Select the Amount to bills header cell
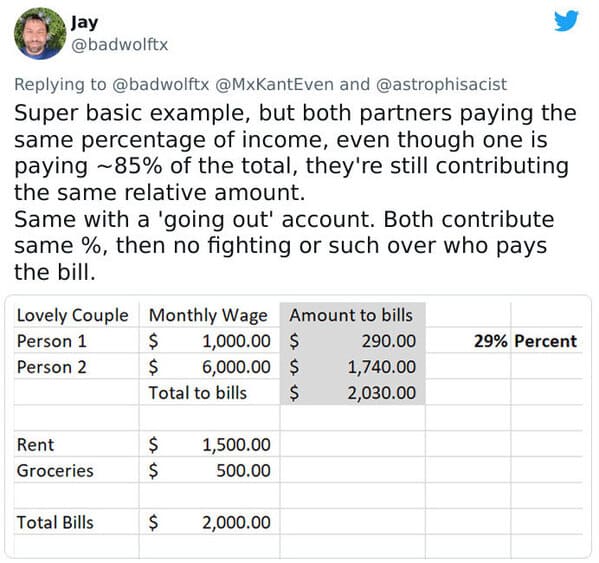Image resolution: width=599 pixels, height=563 pixels. click(353, 315)
